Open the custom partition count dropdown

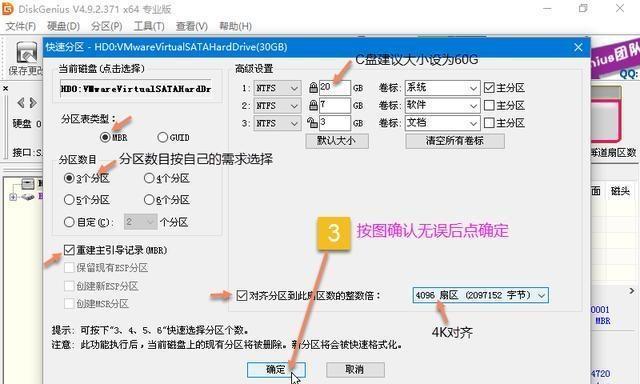[x=140, y=222]
